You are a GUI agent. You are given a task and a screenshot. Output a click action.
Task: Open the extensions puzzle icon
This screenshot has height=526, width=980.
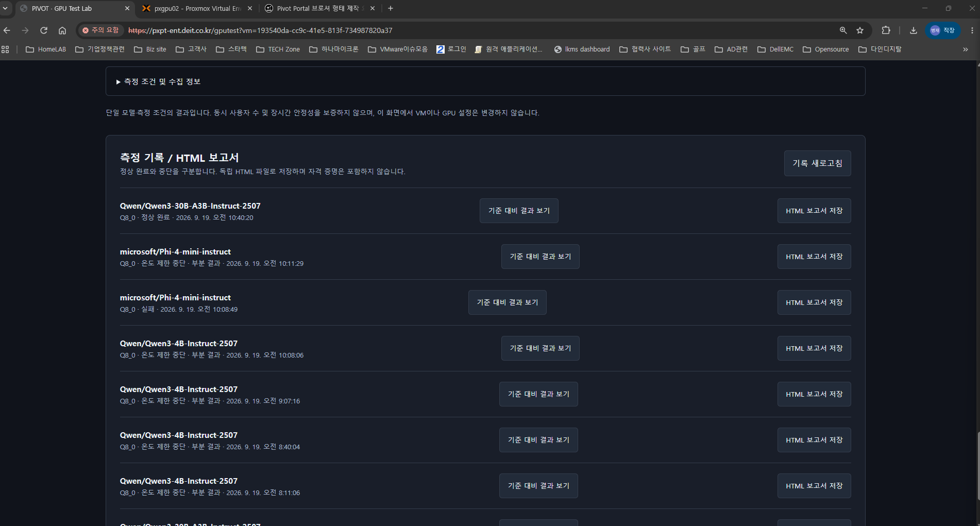click(x=886, y=30)
